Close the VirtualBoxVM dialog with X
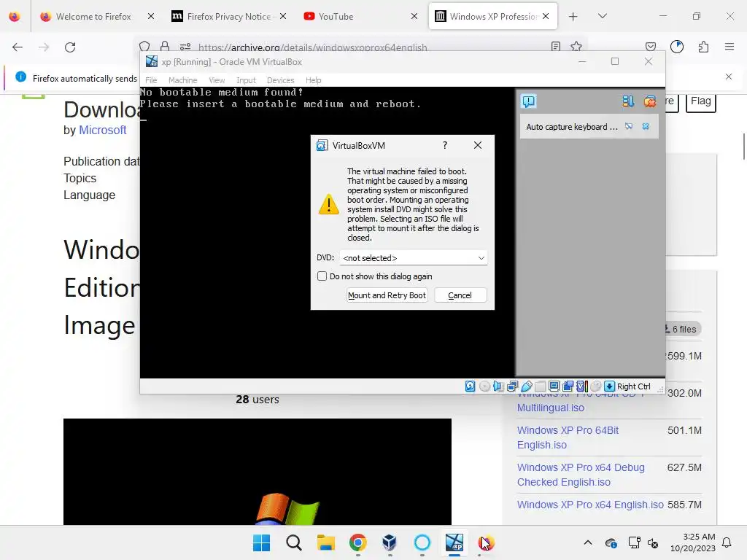The image size is (747, 560). 478,145
